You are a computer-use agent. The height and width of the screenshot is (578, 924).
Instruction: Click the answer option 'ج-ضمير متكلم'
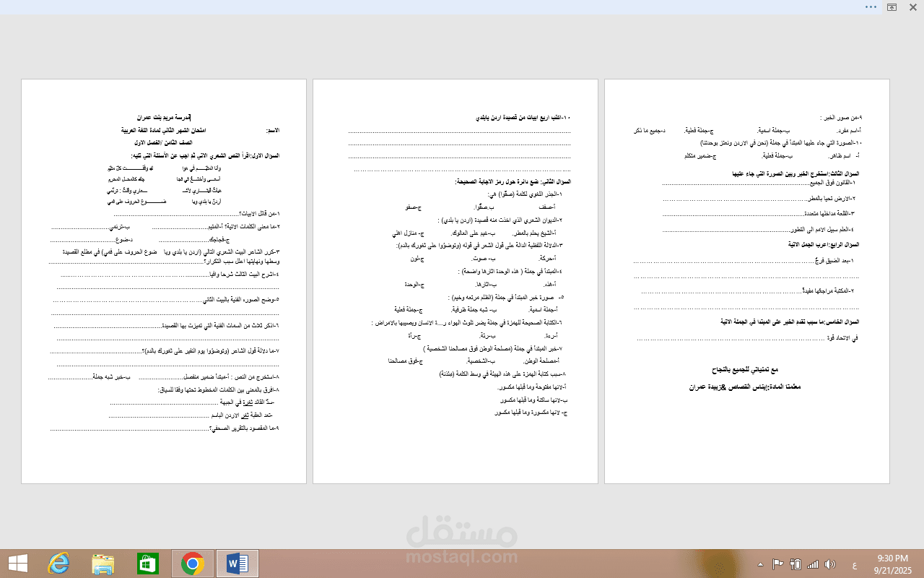(x=699, y=156)
